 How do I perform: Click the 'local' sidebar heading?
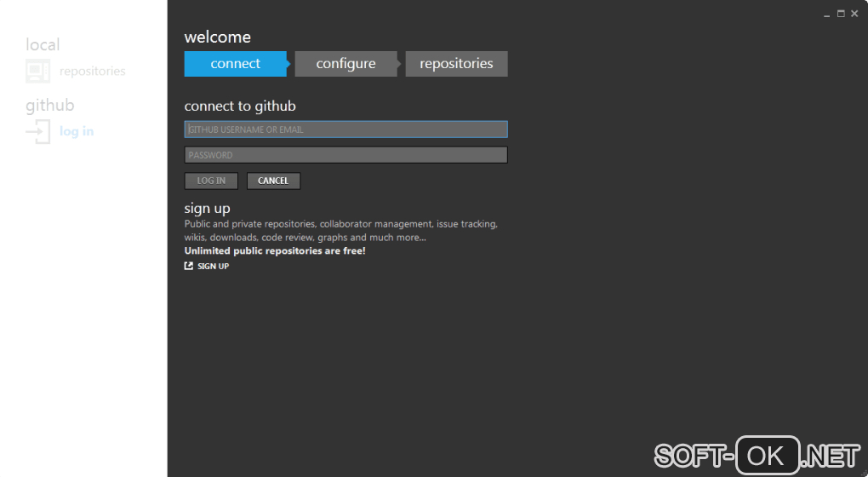click(x=43, y=44)
